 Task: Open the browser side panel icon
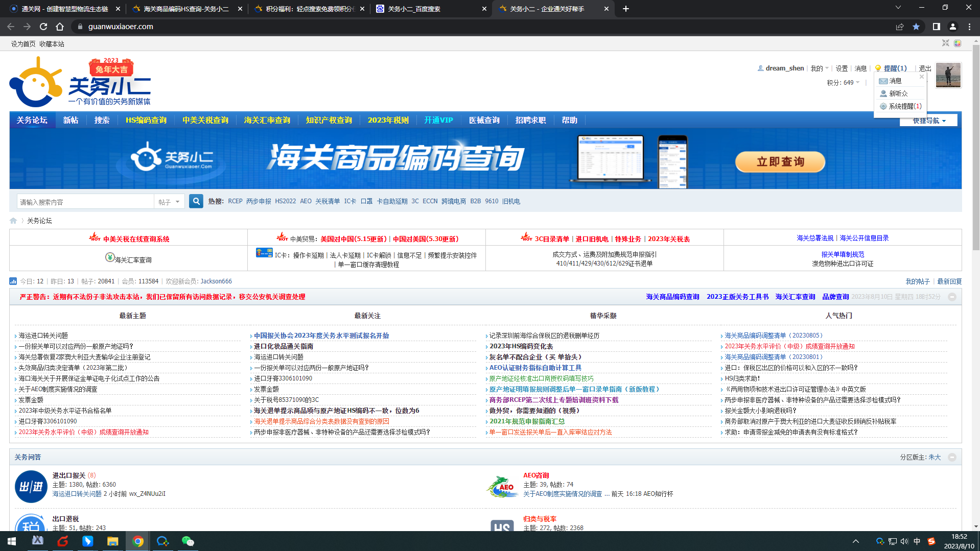tap(937, 27)
